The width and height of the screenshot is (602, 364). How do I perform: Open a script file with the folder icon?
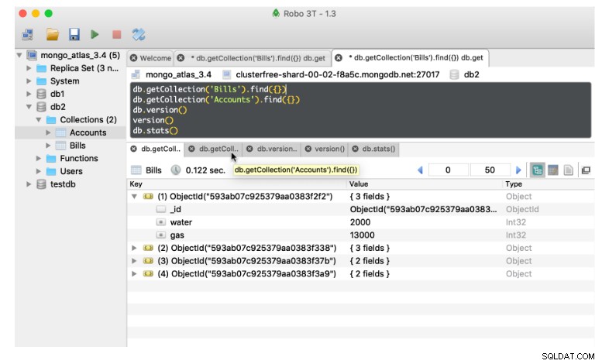coord(53,35)
